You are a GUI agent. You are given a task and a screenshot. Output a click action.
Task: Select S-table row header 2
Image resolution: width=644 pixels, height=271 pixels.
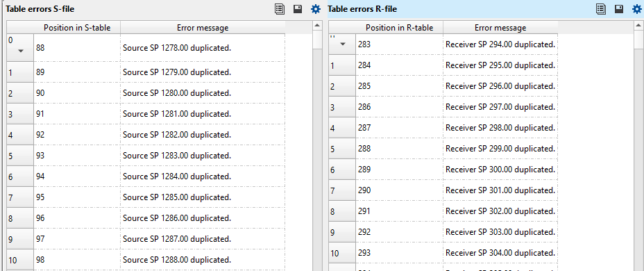pos(20,93)
